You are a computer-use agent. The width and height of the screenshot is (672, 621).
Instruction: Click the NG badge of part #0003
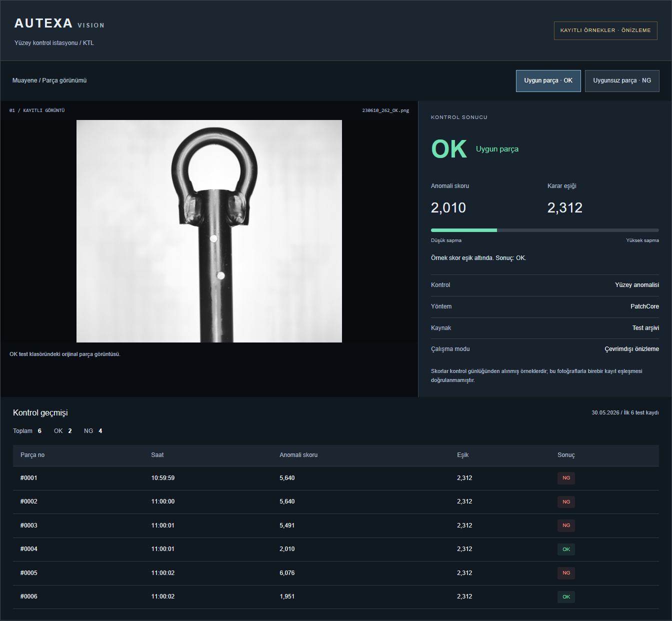pyautogui.click(x=566, y=525)
